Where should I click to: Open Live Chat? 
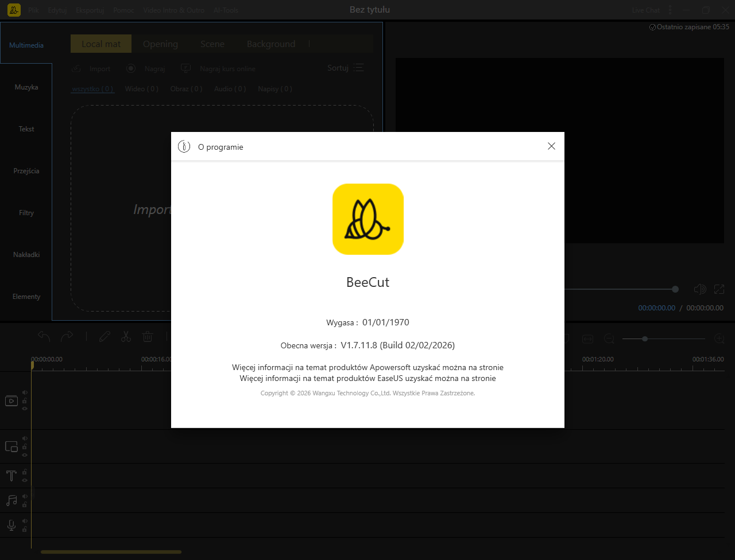646,10
